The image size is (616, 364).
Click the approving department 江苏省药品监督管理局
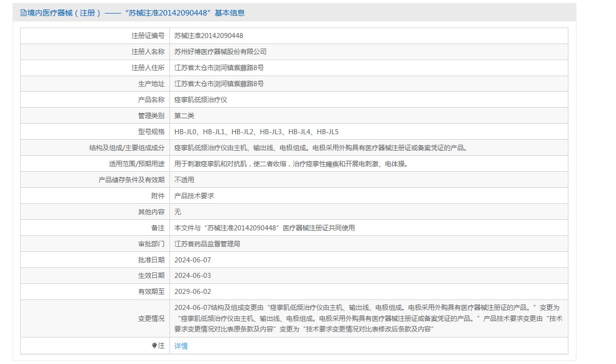[208, 244]
